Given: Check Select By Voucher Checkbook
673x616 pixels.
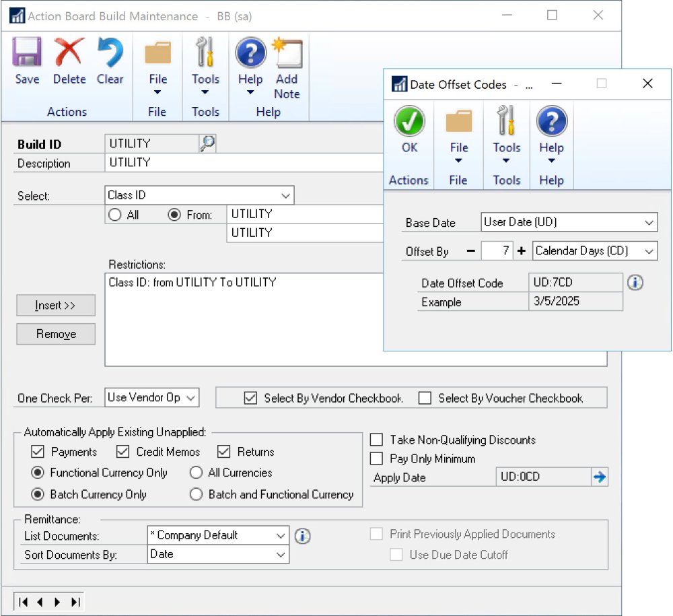Looking at the screenshot, I should click(425, 398).
